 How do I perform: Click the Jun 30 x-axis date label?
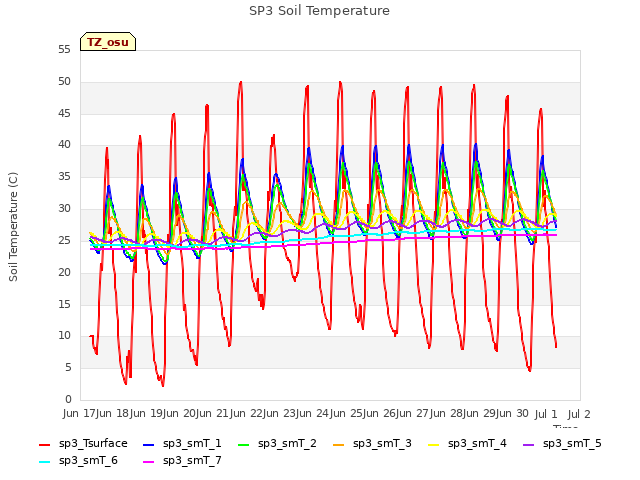[513, 414]
